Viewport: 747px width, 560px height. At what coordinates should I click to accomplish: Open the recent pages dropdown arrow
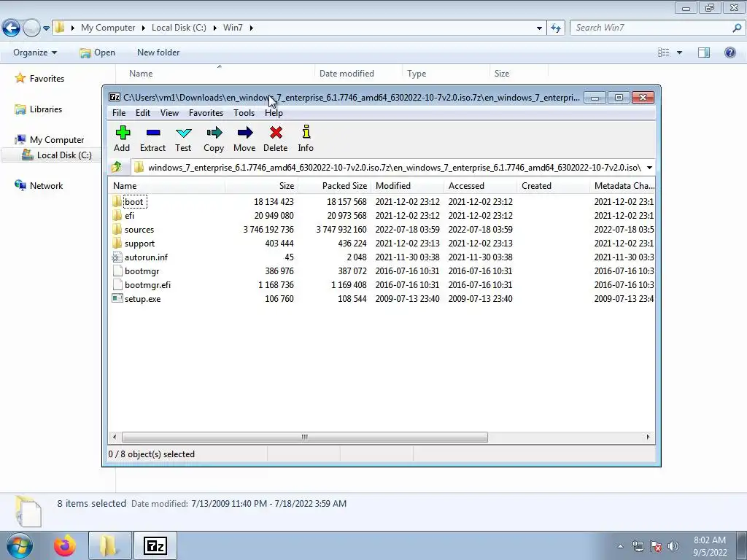pos(46,28)
